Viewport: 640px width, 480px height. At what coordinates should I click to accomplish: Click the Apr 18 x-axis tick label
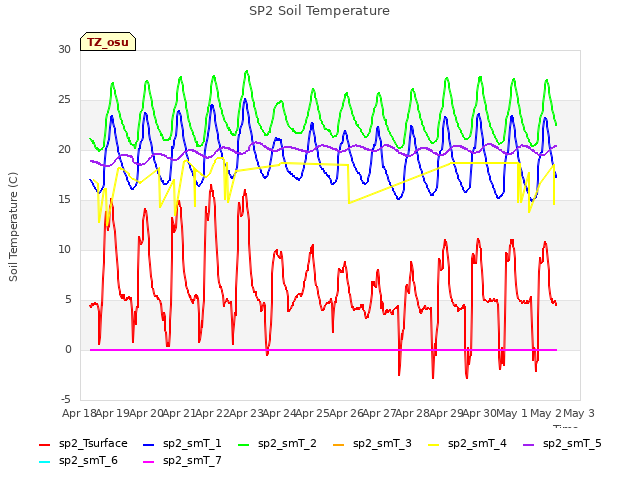point(79,413)
